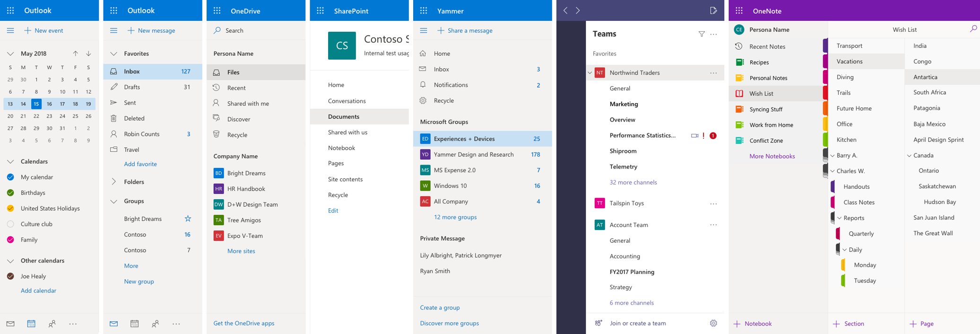This screenshot has height=334, width=980.
Task: Open the Inbox folder in Outlook mail
Action: pos(153,71)
